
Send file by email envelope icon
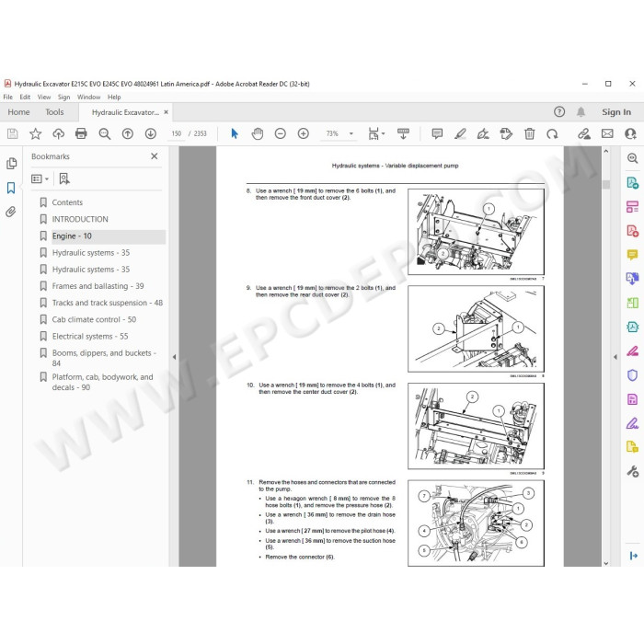[x=607, y=133]
